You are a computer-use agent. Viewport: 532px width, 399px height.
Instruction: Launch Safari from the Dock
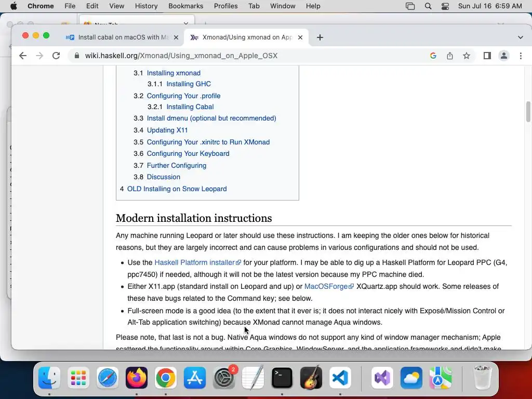(x=108, y=378)
